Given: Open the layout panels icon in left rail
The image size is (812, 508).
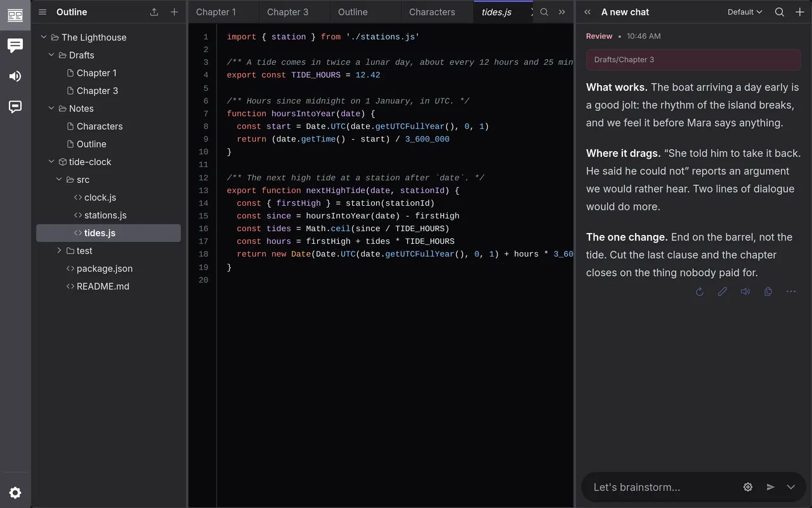Looking at the screenshot, I should coord(15,15).
